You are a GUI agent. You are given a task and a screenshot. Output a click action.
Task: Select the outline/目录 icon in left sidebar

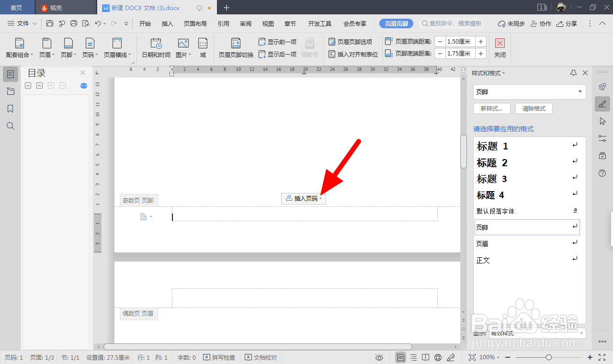(11, 74)
